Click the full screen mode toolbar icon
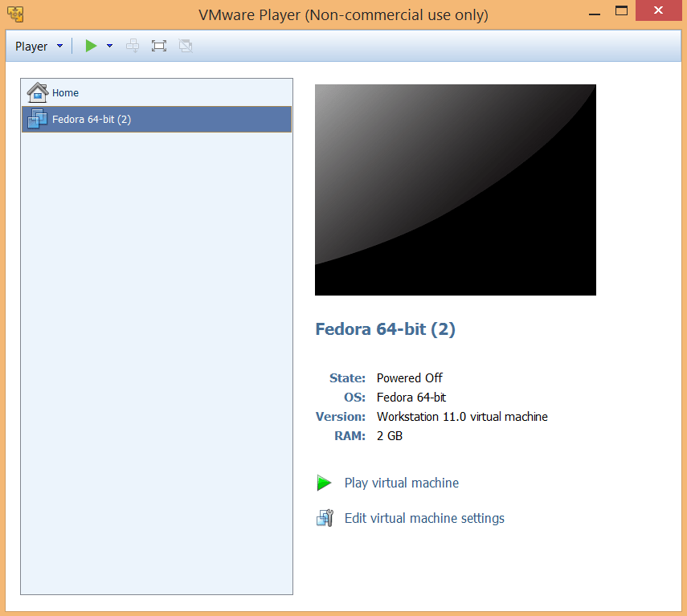 (158, 46)
